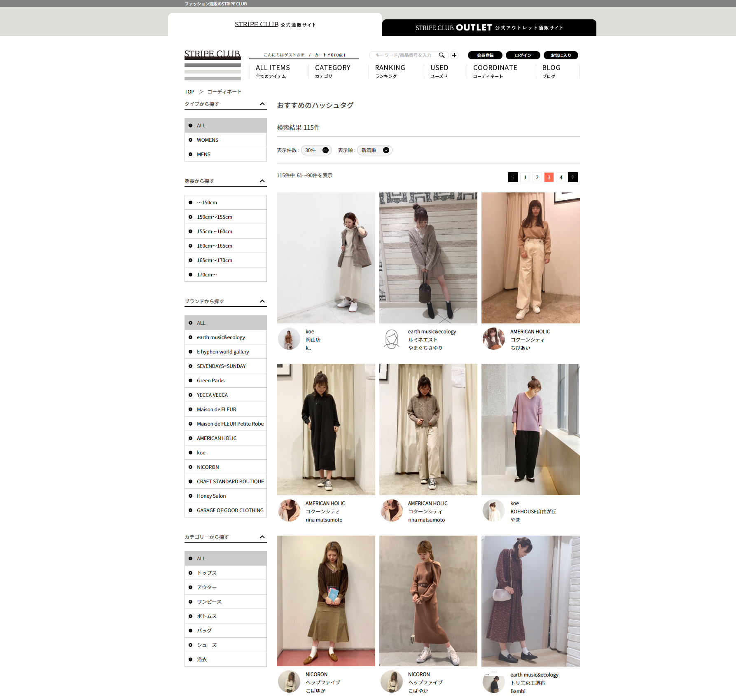
Task: Open koe 岡山店 staff avatar
Action: [289, 339]
